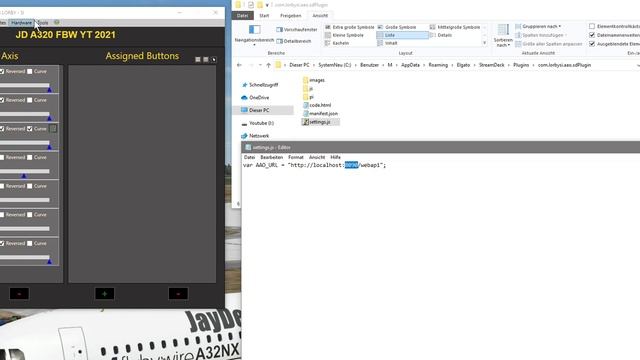The width and height of the screenshot is (640, 360).
Task: Open Hilfe menu in the editor
Action: point(336,157)
